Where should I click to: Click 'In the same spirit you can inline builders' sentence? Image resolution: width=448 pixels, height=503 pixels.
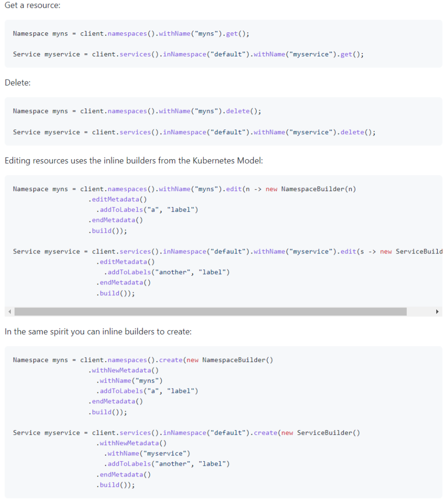(98, 332)
